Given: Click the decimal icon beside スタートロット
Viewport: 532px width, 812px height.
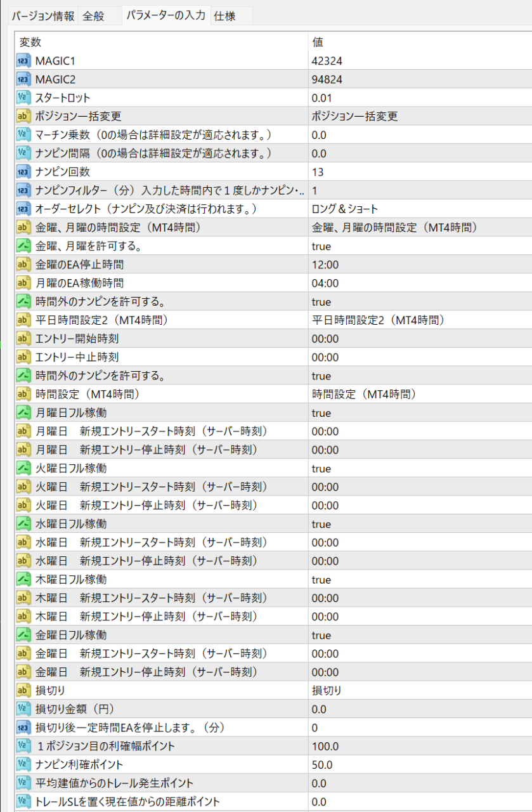Looking at the screenshot, I should pos(23,98).
